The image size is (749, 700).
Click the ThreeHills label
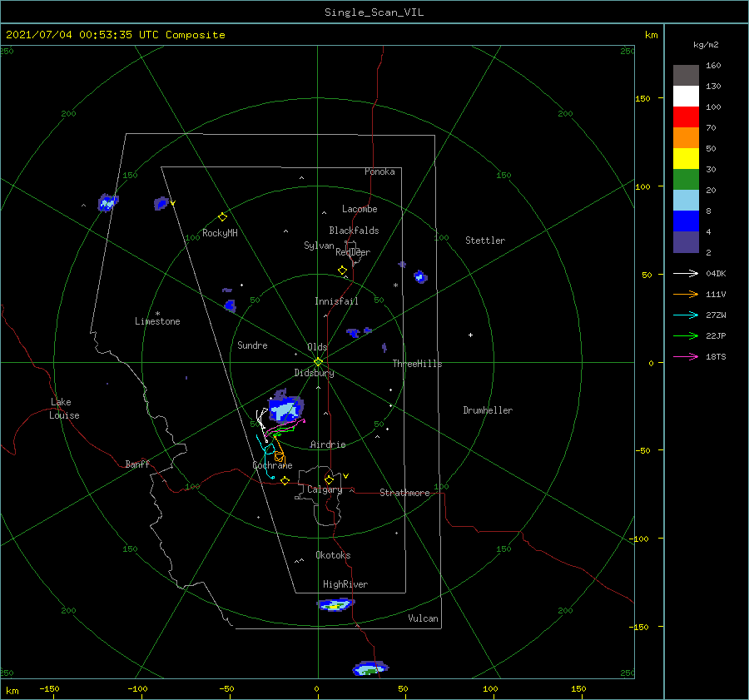click(417, 364)
